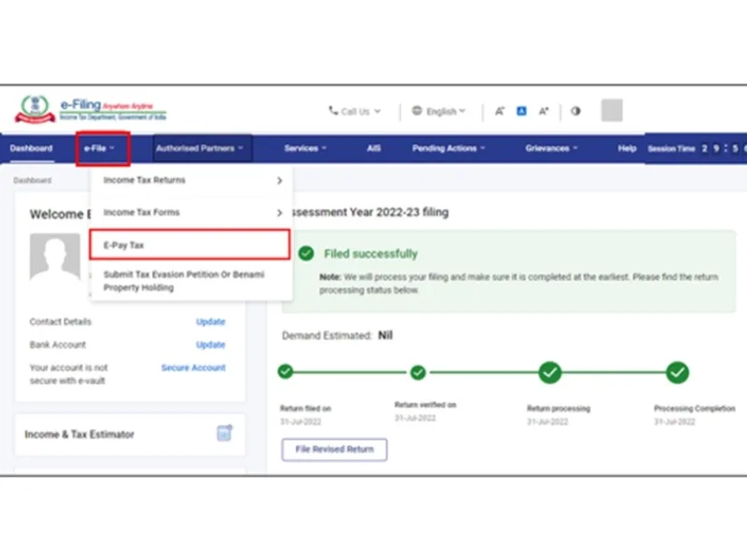The image size is (747, 560).
Task: Expand Income Tax Forms submenu arrow
Action: (279, 213)
